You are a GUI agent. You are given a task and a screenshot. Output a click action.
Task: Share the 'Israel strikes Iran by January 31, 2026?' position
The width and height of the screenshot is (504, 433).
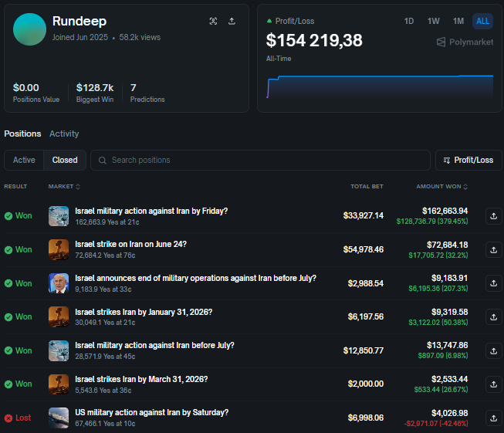pyautogui.click(x=494, y=317)
